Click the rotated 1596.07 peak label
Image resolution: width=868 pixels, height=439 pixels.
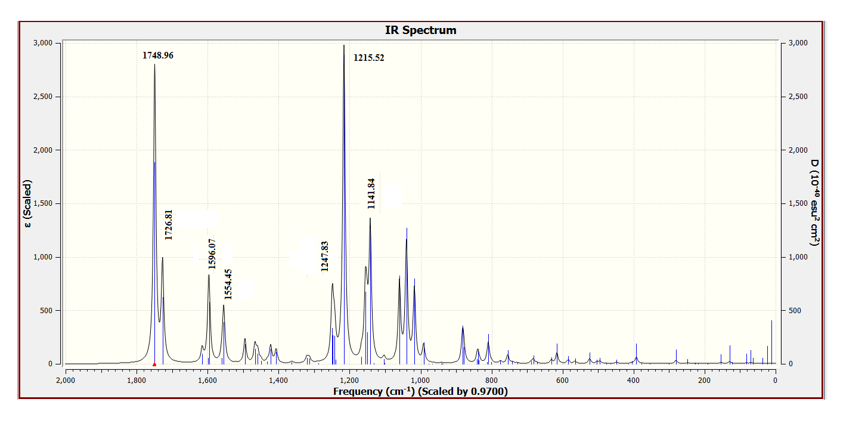(x=212, y=254)
